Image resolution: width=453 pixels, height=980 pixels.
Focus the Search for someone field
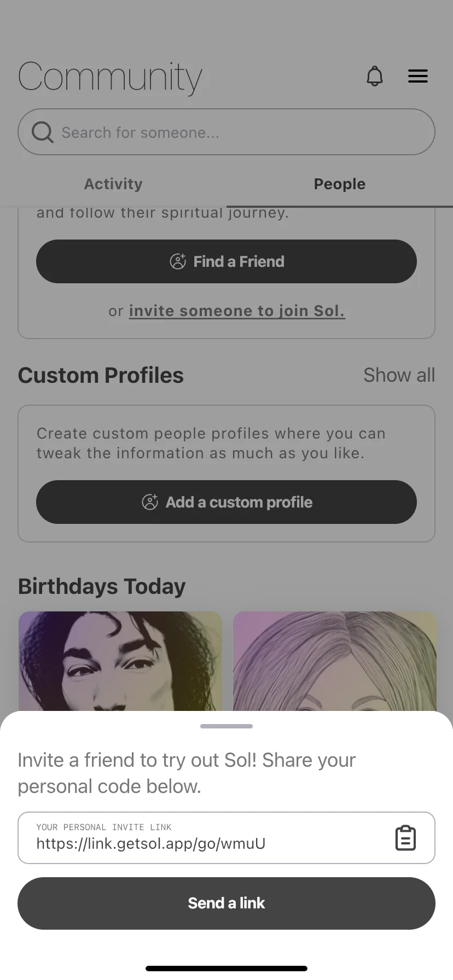(226, 132)
